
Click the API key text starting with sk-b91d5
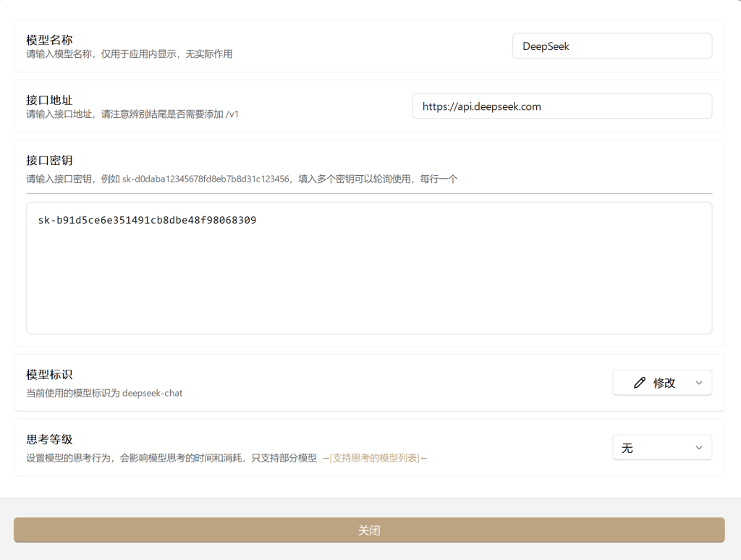click(147, 220)
